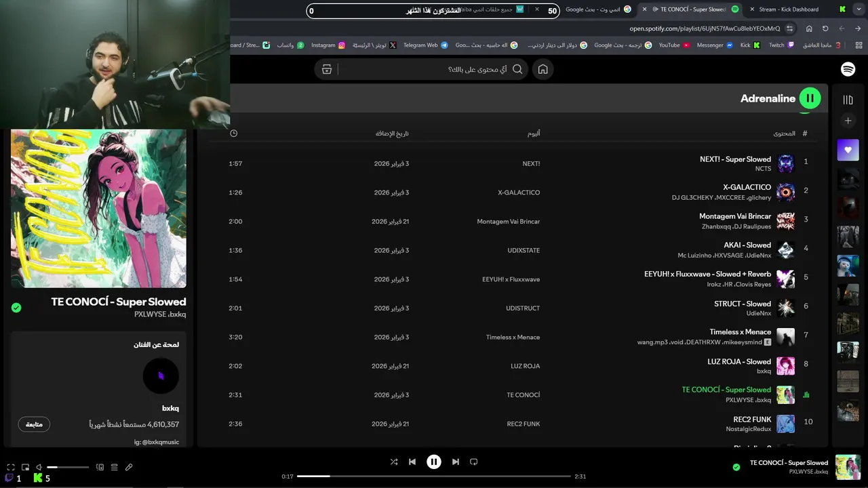This screenshot has width=868, height=488.
Task: Open the browser apps grid icon
Action: [x=859, y=45]
